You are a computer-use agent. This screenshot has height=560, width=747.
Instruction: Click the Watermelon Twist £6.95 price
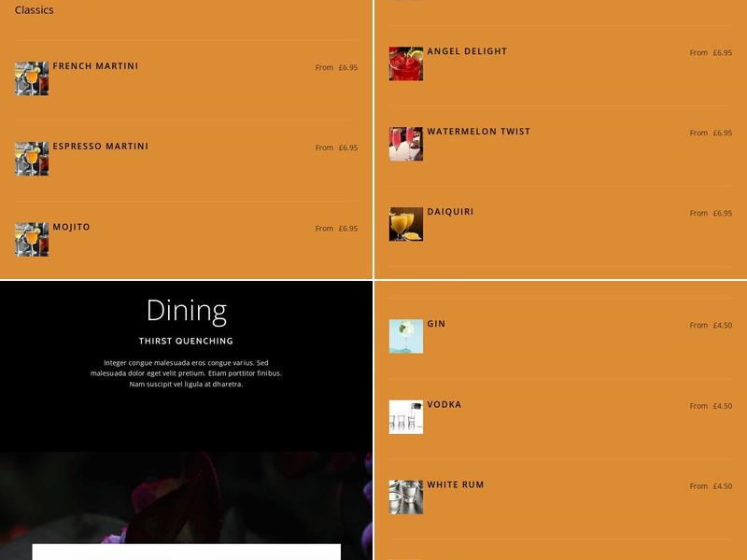(x=722, y=133)
